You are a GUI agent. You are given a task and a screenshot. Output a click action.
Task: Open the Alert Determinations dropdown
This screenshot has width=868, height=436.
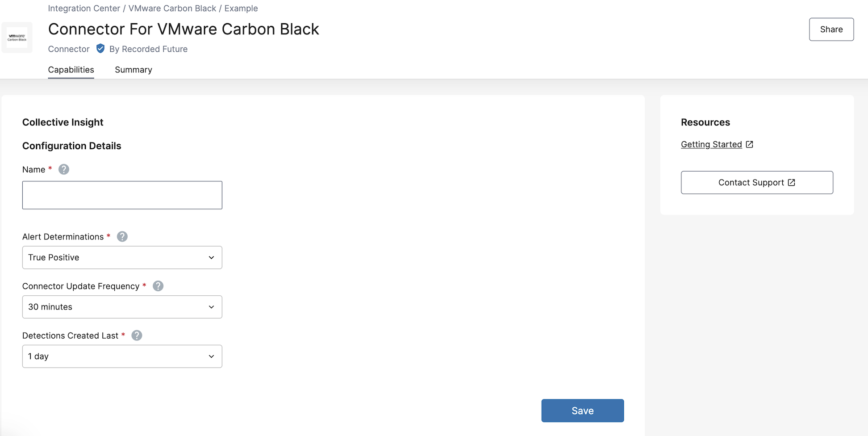pos(122,257)
